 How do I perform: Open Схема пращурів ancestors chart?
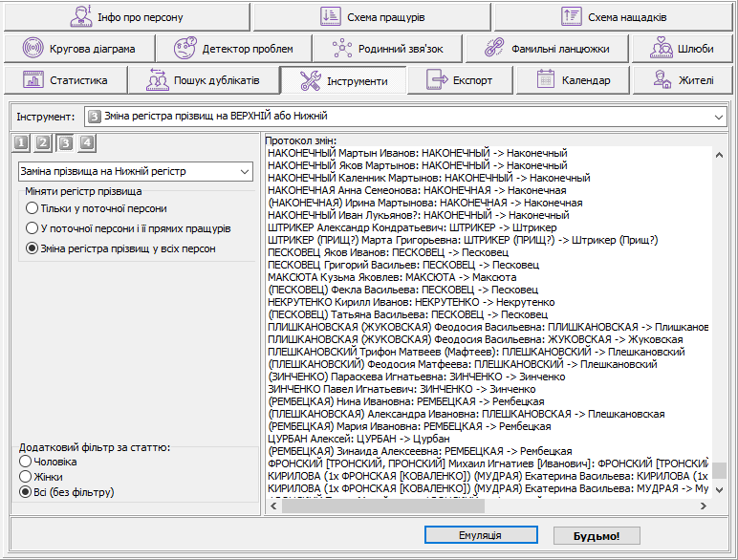[x=371, y=17]
